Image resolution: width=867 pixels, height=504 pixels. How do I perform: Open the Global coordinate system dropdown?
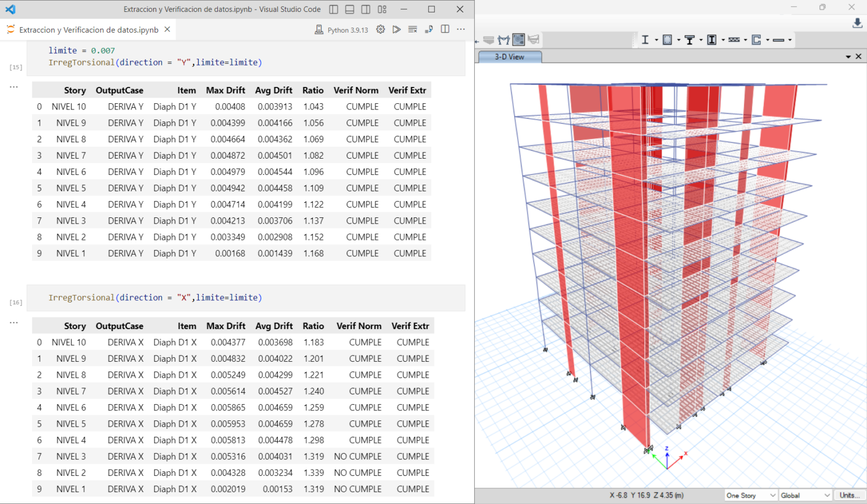click(x=805, y=495)
